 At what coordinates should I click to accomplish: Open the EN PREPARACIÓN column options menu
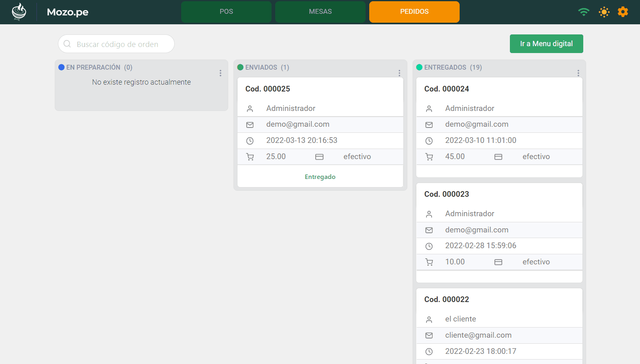(220, 73)
